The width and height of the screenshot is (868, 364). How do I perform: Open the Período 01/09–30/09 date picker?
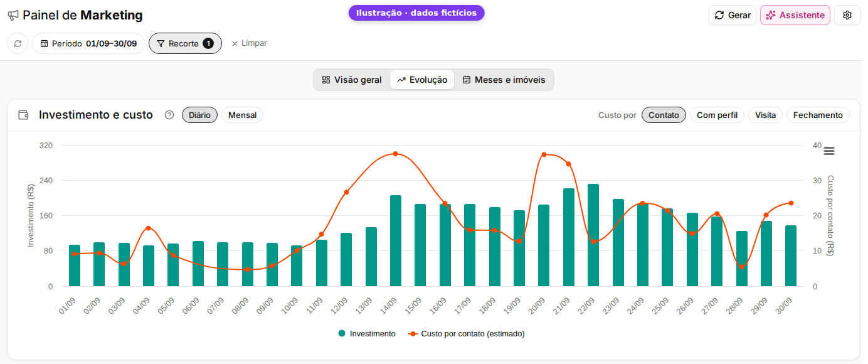(x=88, y=43)
